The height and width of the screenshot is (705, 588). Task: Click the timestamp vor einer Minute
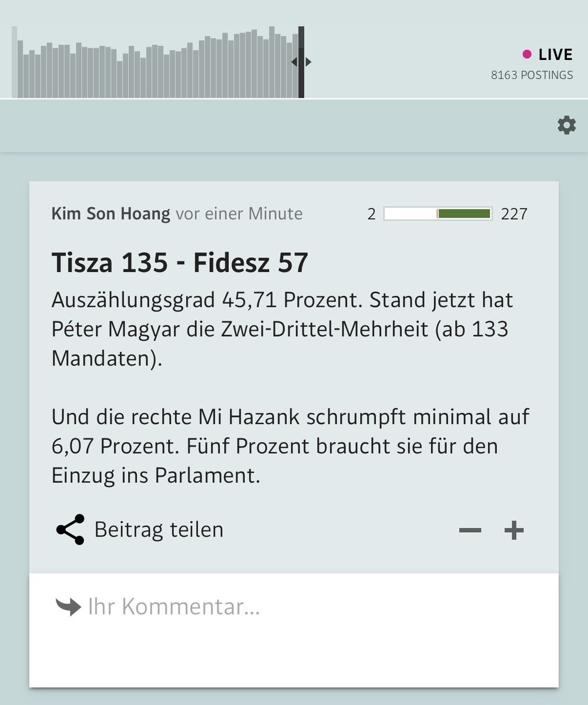click(x=239, y=213)
